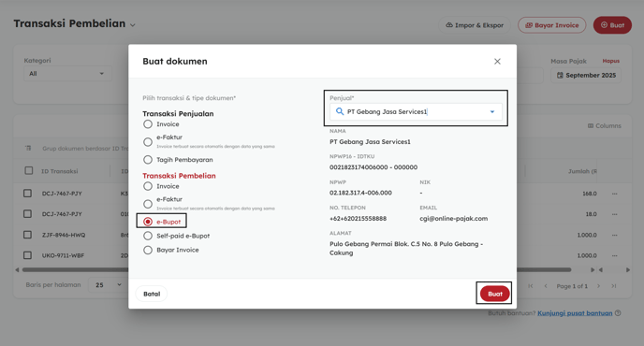
Task: Expand the Transaksi Pembelian page title chevron
Action: 133,25
